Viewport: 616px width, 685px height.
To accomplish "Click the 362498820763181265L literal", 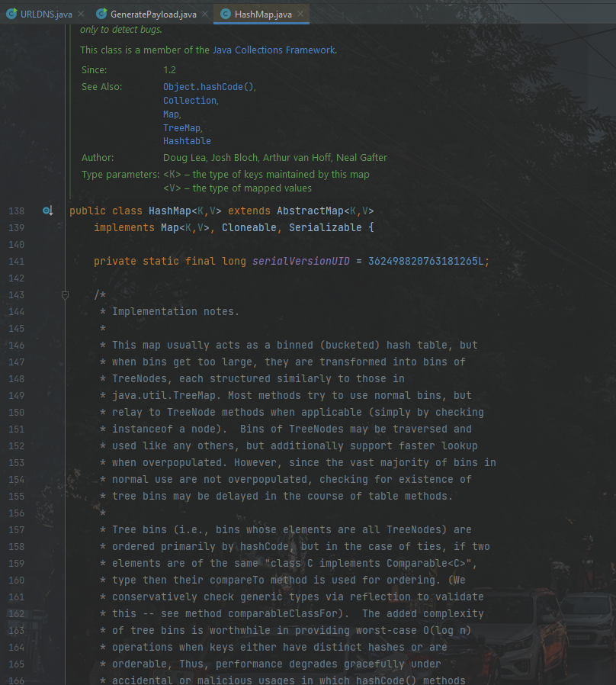I will click(425, 261).
